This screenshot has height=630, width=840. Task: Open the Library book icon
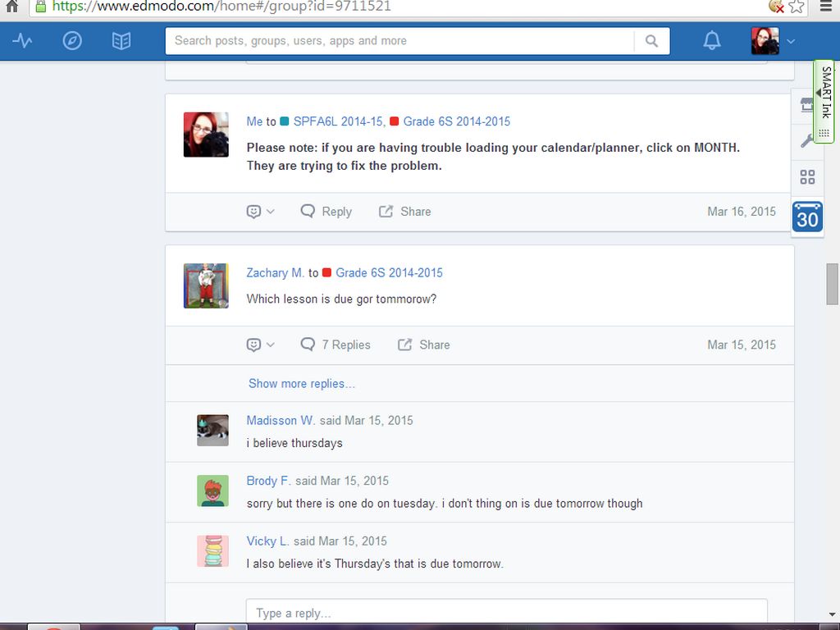tap(121, 41)
